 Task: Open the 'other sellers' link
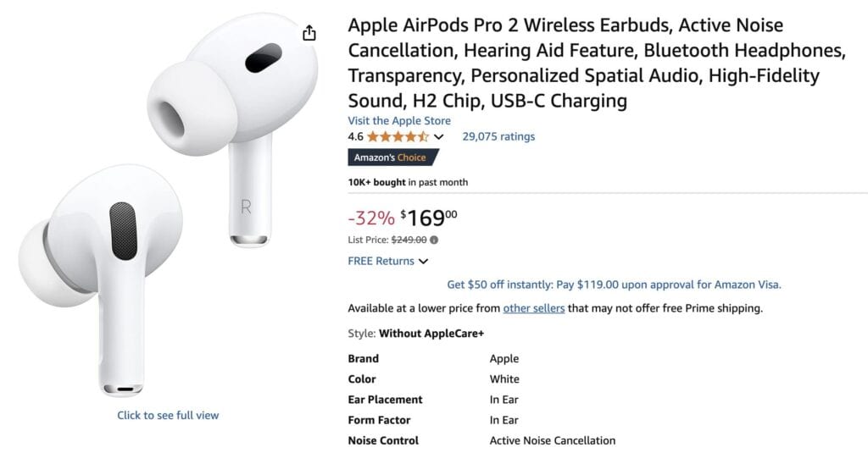point(534,308)
